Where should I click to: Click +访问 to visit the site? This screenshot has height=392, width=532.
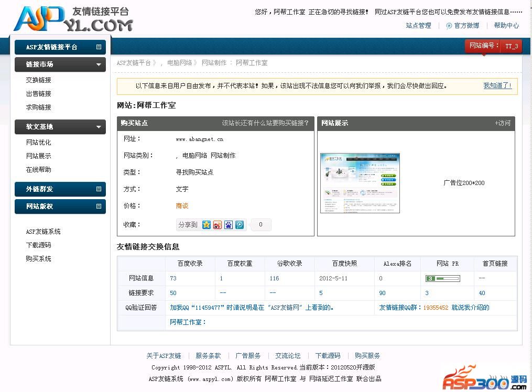[x=502, y=123]
